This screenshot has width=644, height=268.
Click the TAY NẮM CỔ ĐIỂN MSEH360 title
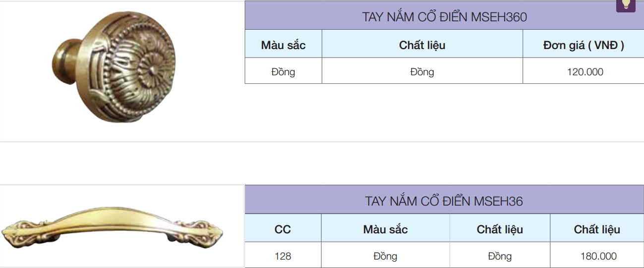(x=444, y=17)
